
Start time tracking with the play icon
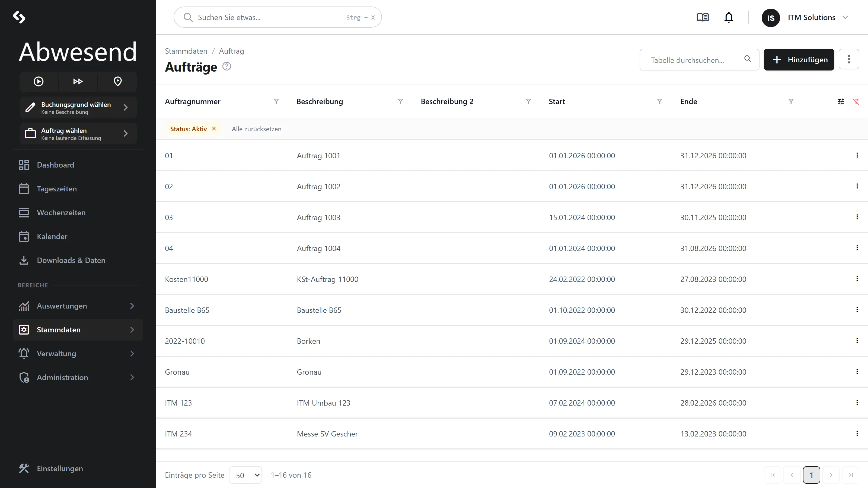point(39,82)
